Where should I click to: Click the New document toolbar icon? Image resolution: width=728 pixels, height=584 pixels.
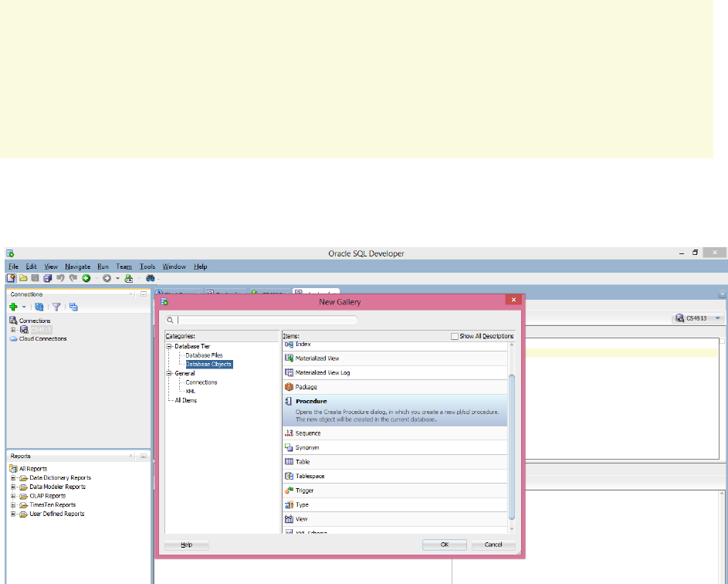click(11, 278)
